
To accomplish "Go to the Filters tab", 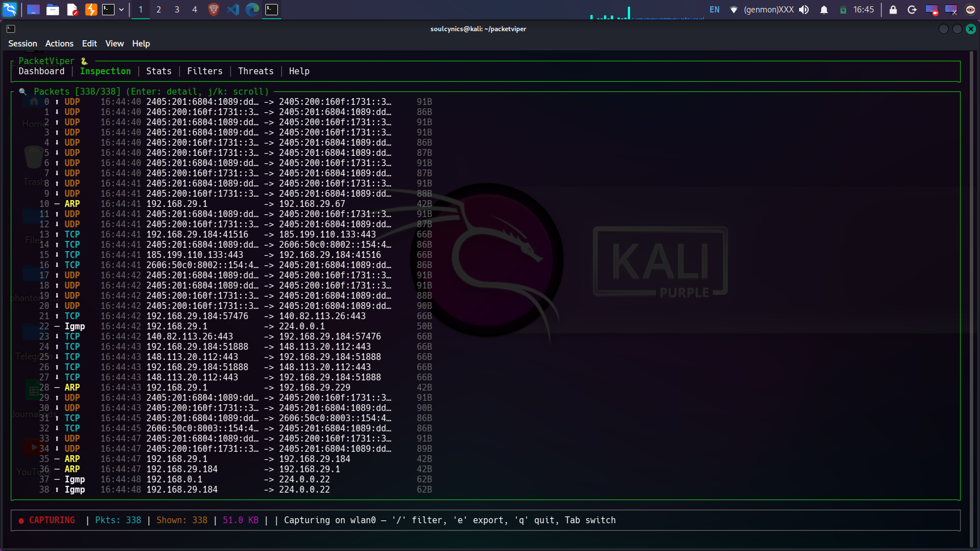I will click(x=205, y=71).
